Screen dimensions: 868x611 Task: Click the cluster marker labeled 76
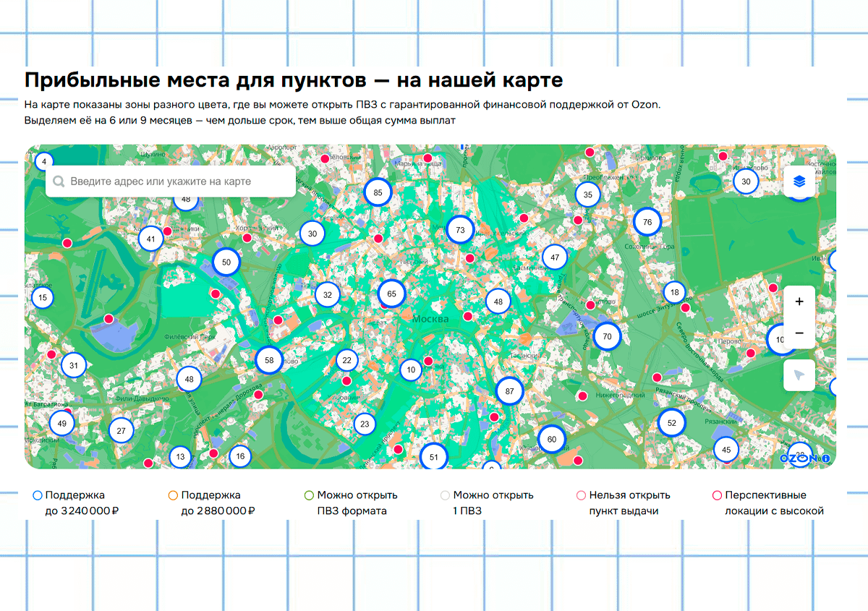tap(647, 222)
